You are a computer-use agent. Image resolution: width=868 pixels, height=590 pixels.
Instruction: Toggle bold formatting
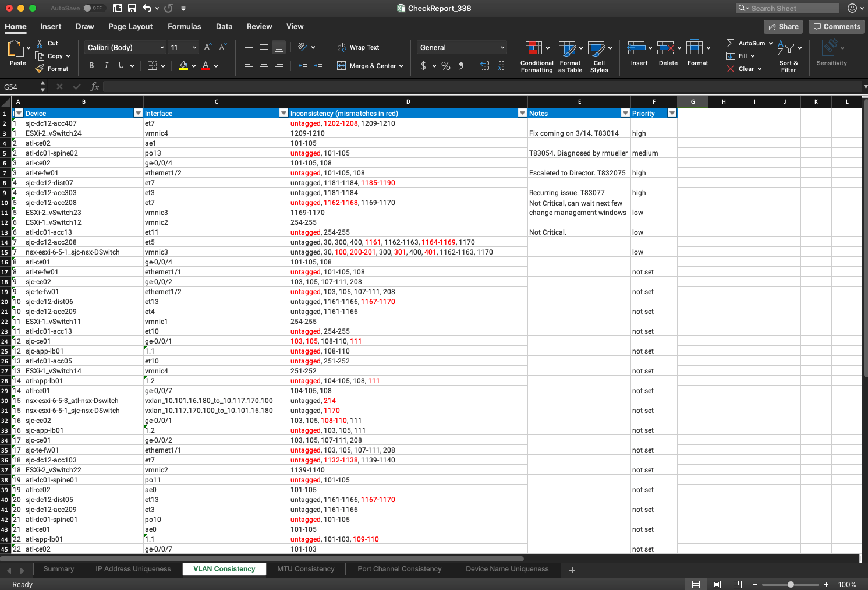(91, 65)
